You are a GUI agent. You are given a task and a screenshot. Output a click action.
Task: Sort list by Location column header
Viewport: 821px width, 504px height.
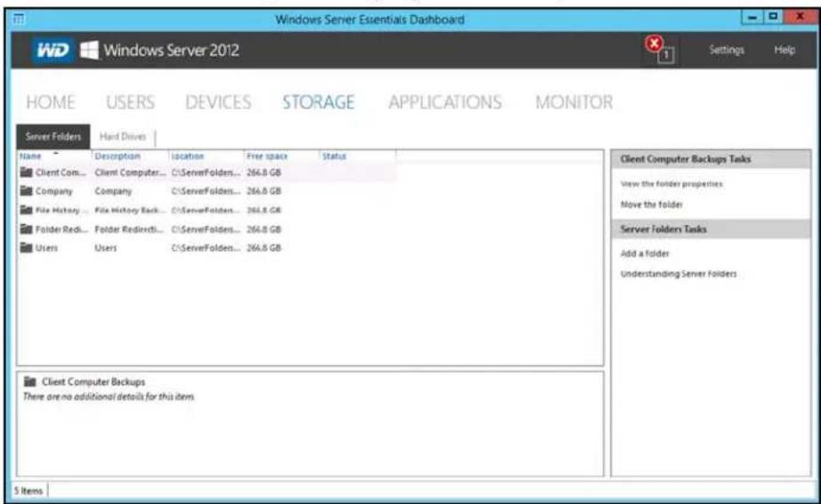(188, 156)
